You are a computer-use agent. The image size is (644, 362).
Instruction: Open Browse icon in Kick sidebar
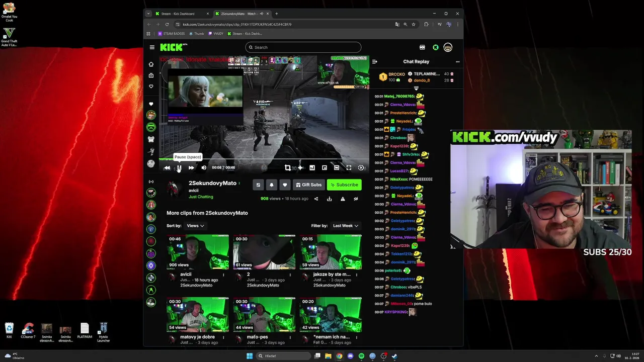pos(151,75)
